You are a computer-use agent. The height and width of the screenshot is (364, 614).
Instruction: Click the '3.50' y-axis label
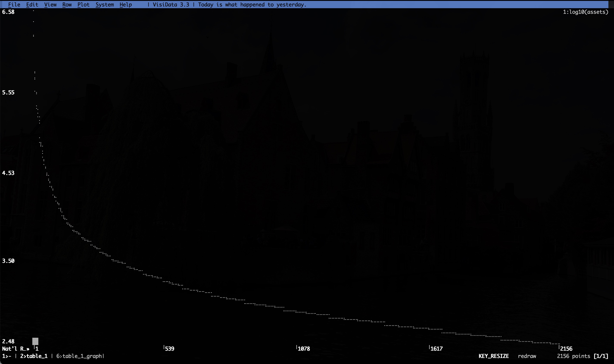pos(8,261)
